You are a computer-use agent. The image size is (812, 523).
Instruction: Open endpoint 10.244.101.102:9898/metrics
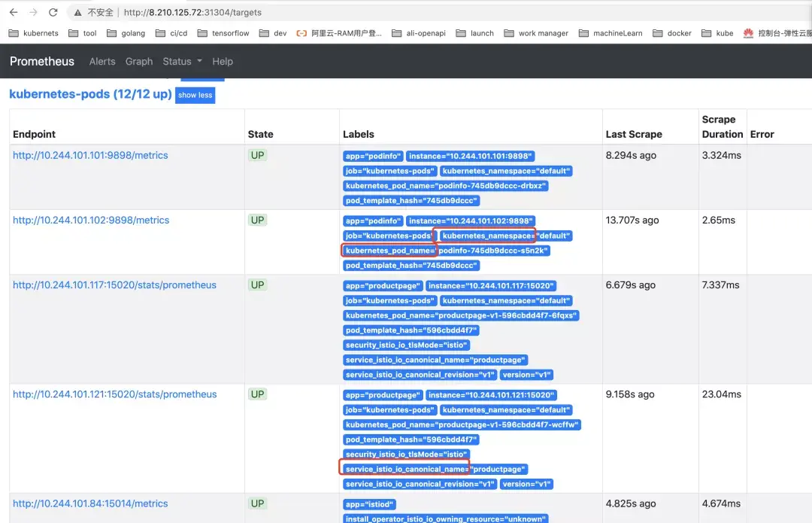coord(91,220)
